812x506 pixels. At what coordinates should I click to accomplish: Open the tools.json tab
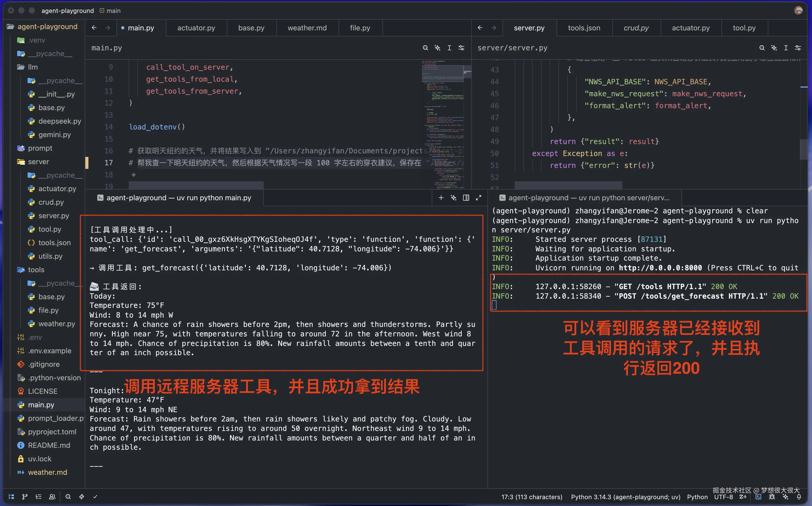[x=584, y=28]
